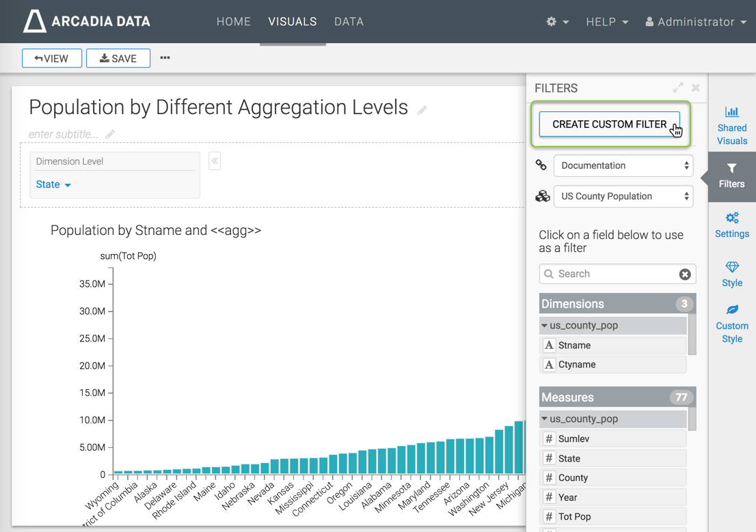The height and width of the screenshot is (532, 756).
Task: Open the Style diamond panel
Action: 731,274
